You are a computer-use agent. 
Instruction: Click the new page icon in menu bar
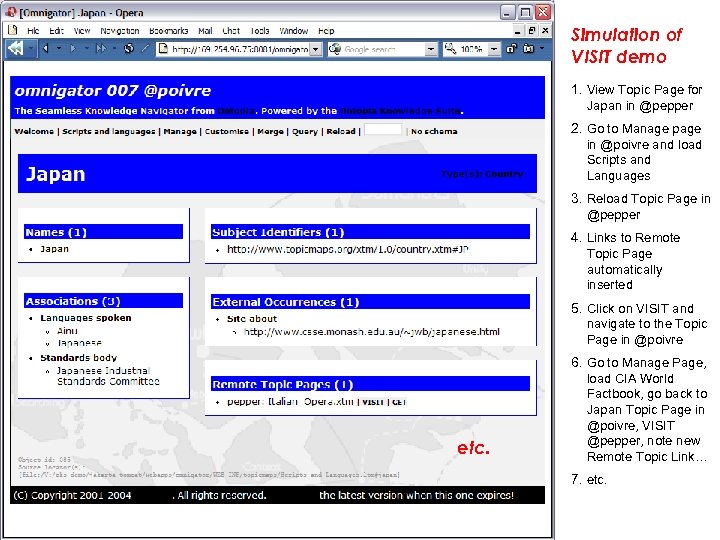pos(13,30)
